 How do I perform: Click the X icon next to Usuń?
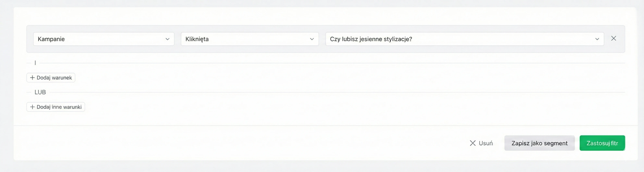point(473,143)
